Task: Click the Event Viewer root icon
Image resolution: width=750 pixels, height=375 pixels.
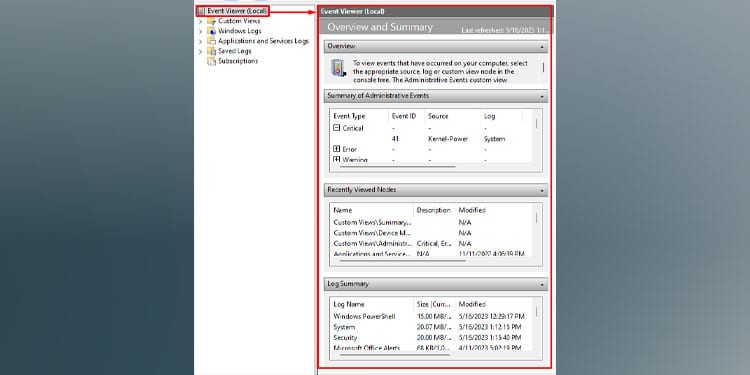Action: coord(201,11)
